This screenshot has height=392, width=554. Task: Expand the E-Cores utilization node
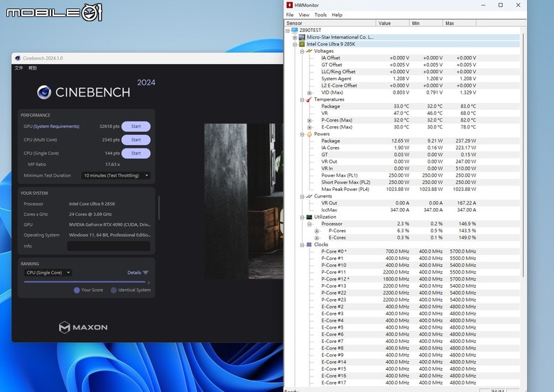tap(317, 238)
